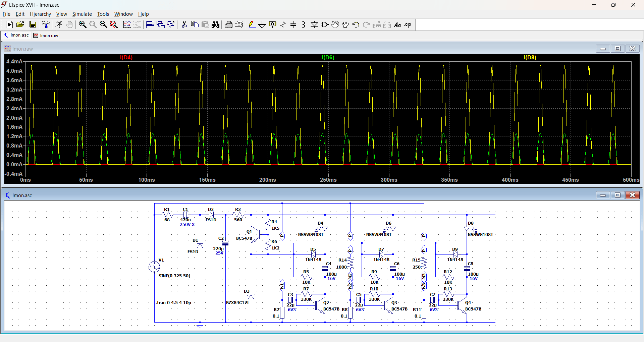This screenshot has width=644, height=342.
Task: Select the Draw Wire pencil tool
Action: click(x=252, y=24)
